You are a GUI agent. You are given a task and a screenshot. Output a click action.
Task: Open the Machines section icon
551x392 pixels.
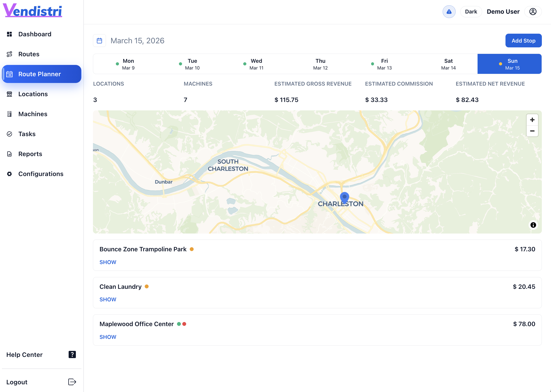pyautogui.click(x=9, y=114)
